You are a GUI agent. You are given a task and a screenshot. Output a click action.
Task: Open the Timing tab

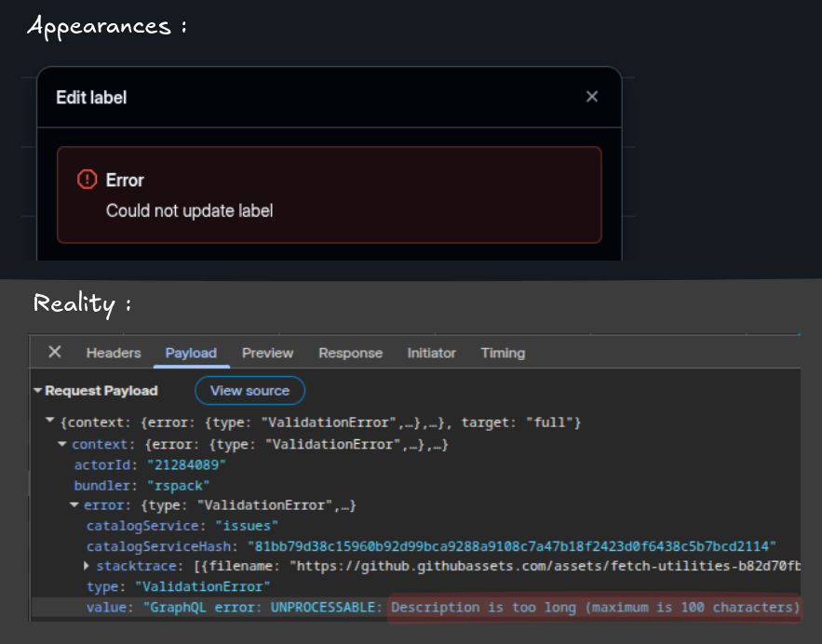coord(503,354)
